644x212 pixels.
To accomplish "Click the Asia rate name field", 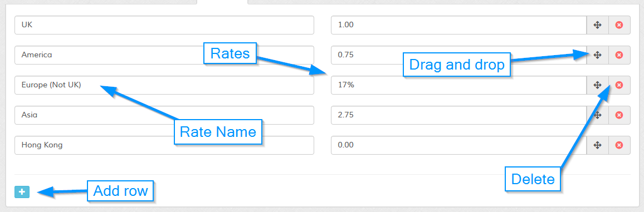I will [164, 115].
